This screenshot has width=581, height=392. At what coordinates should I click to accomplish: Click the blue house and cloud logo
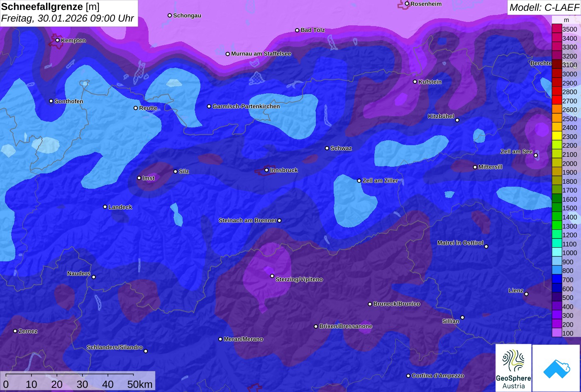click(x=557, y=368)
